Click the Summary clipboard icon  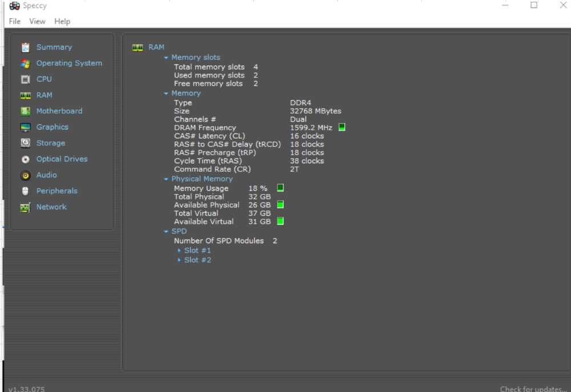[25, 47]
